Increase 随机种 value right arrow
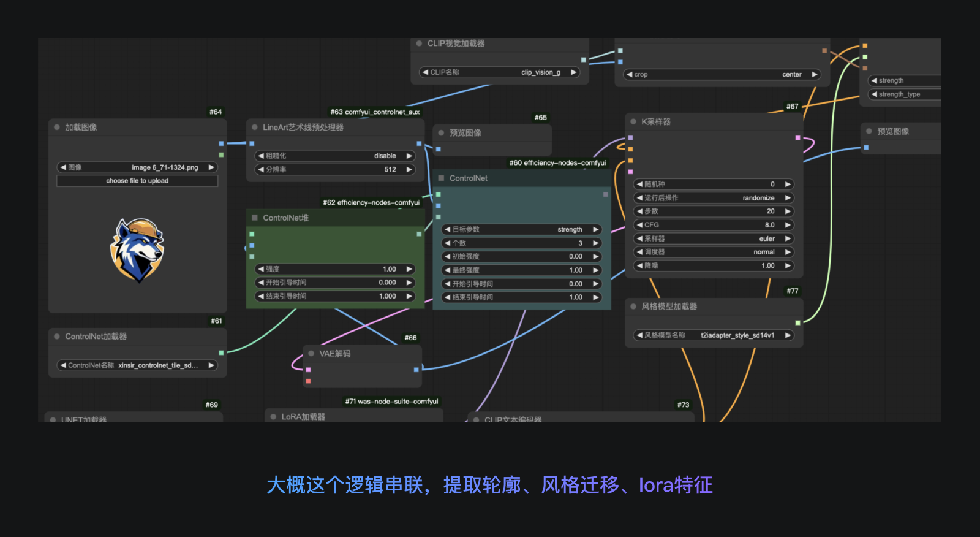 (788, 184)
